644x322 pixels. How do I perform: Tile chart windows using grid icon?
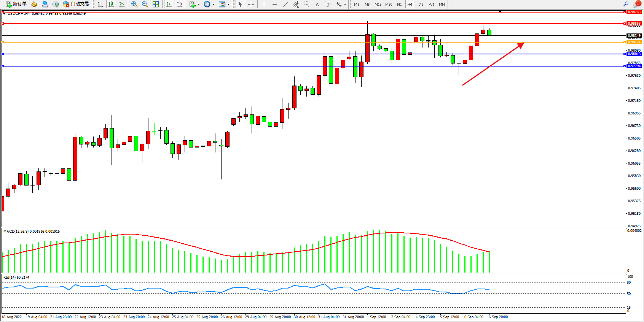(x=156, y=4)
